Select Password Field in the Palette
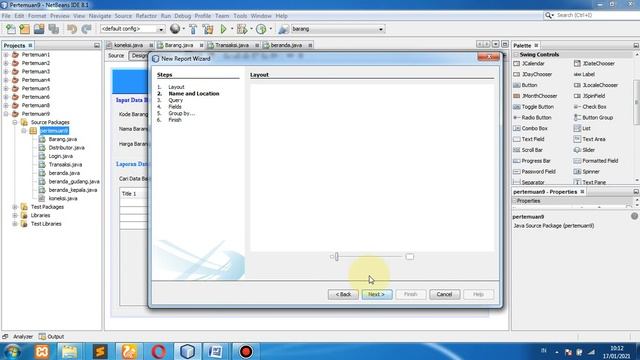 click(534, 172)
